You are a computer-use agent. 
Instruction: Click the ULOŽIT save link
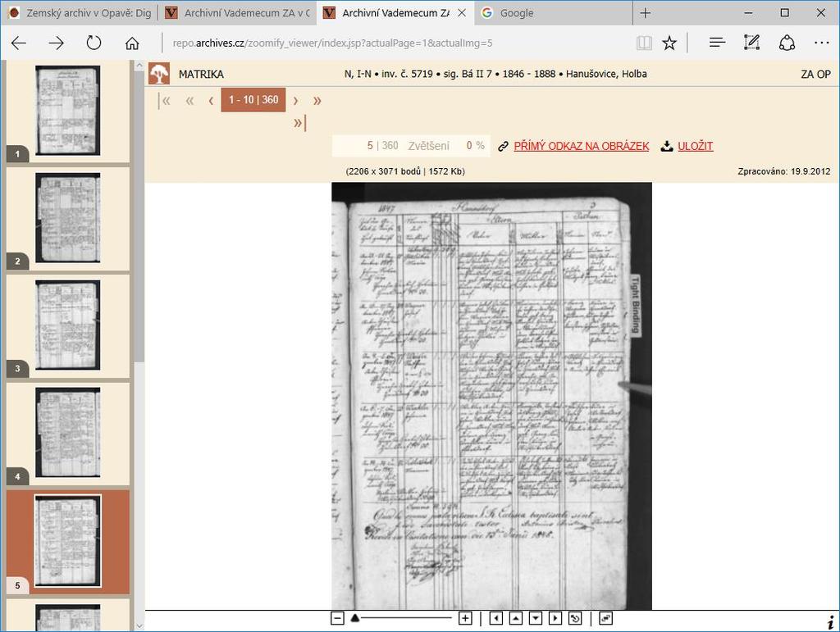point(696,146)
